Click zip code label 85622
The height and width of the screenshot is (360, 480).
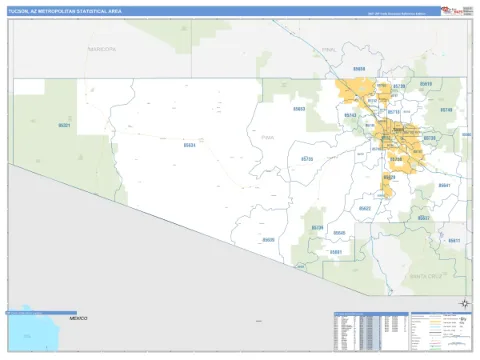(365, 208)
